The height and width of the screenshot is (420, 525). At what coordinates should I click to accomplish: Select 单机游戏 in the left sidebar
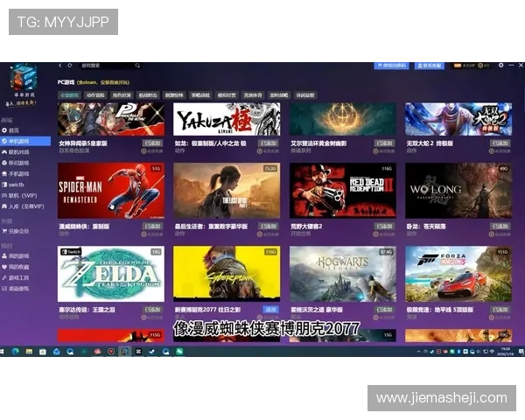click(19, 140)
